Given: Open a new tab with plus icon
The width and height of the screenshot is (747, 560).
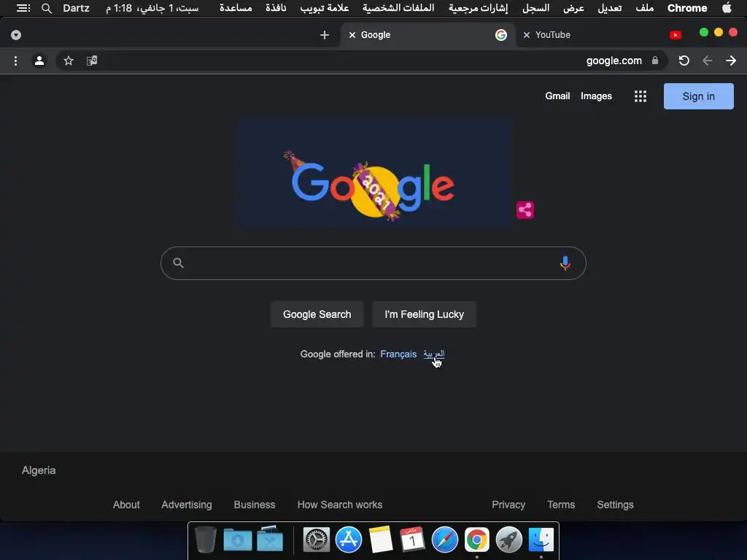Looking at the screenshot, I should [325, 35].
